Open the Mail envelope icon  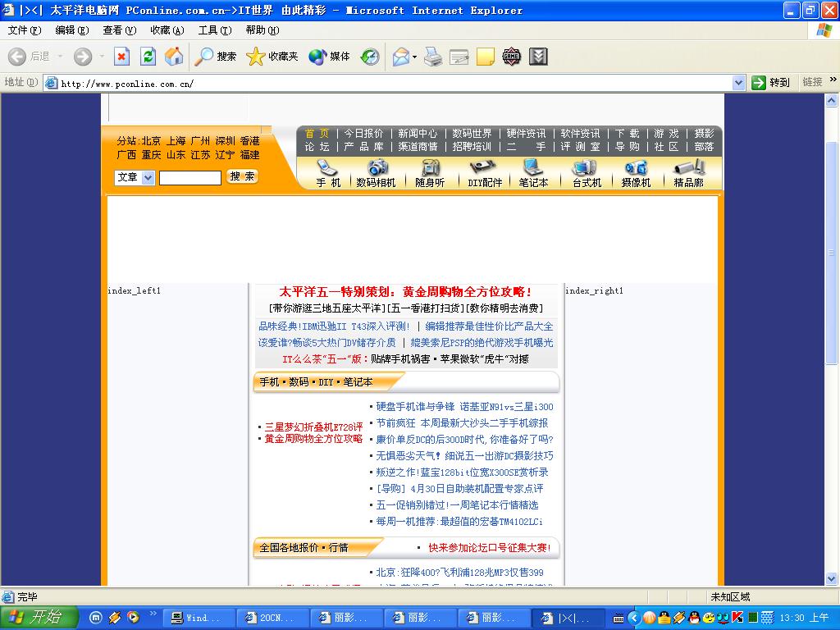point(400,57)
